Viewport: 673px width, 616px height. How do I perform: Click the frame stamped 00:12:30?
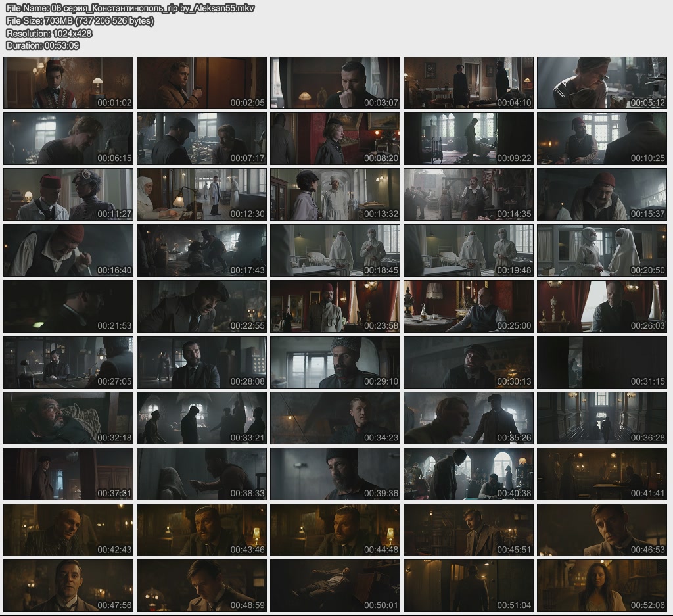pos(202,195)
